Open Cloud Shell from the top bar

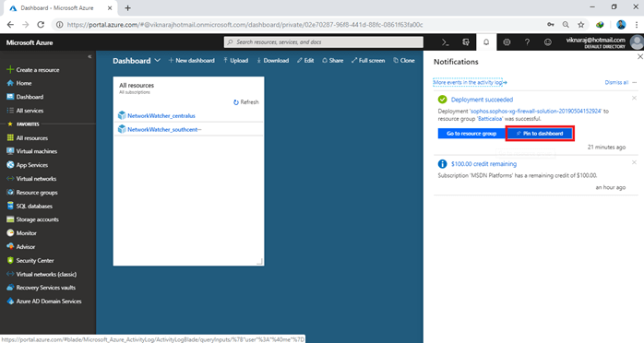[x=446, y=42]
